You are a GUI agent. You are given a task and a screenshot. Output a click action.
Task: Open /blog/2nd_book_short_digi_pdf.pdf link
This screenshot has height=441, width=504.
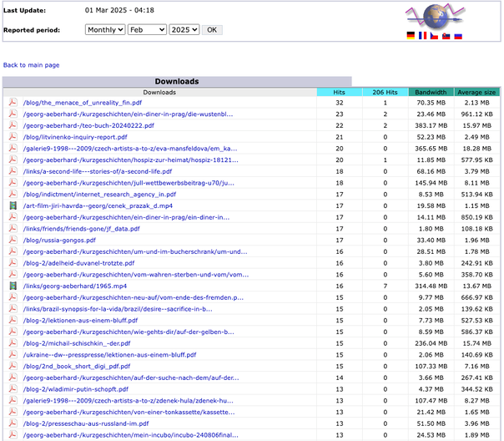click(77, 367)
